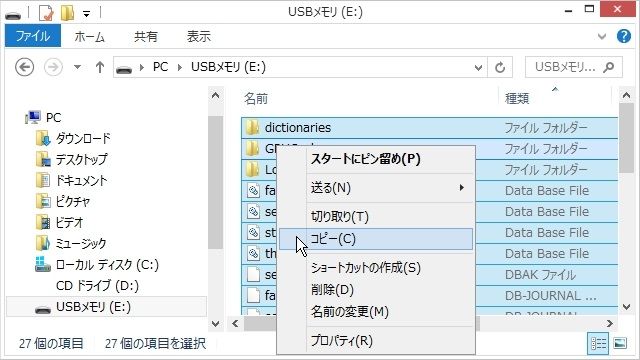Choose 削除(D) in the context menu
The image size is (640, 360).
point(376,290)
